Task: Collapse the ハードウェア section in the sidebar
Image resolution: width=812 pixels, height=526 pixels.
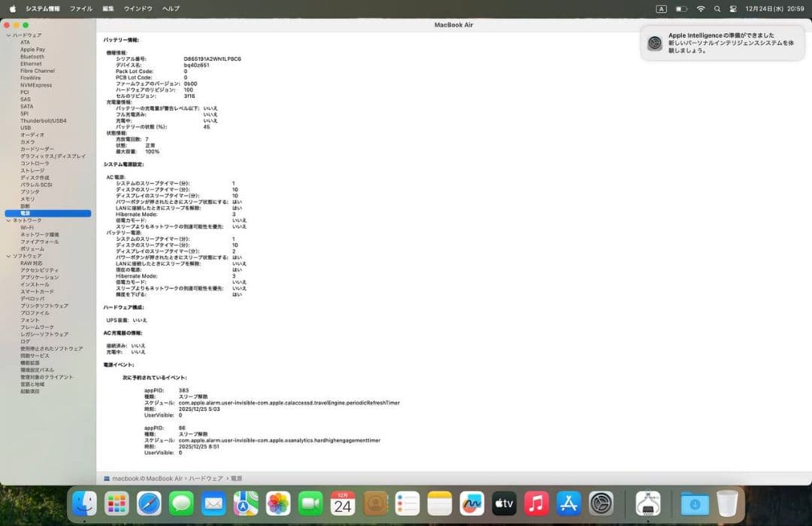Action: pyautogui.click(x=7, y=35)
